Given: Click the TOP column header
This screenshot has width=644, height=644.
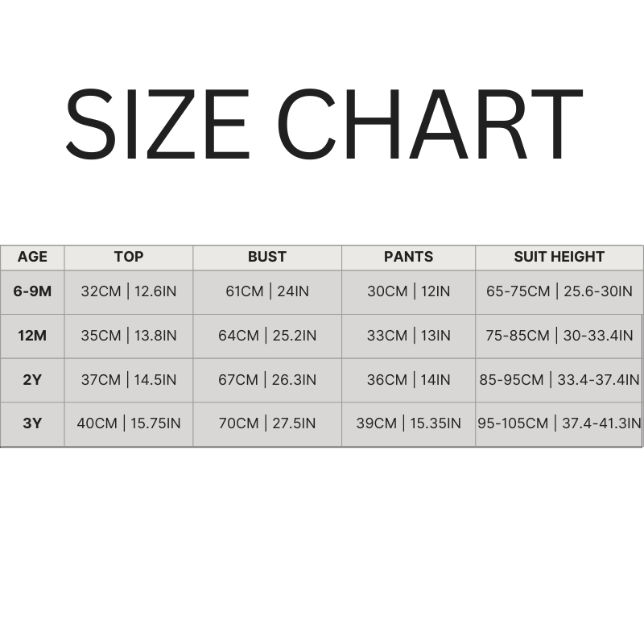Looking at the screenshot, I should click(x=129, y=257).
